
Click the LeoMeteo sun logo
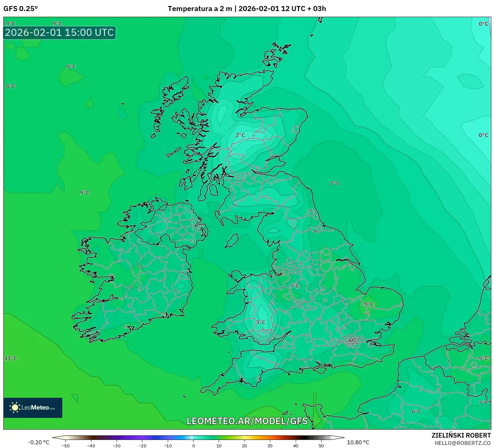point(15,408)
